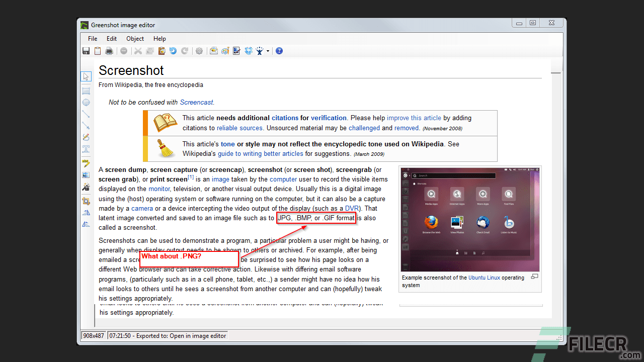Select the Highlight tool
The height and width of the screenshot is (362, 644).
(86, 163)
